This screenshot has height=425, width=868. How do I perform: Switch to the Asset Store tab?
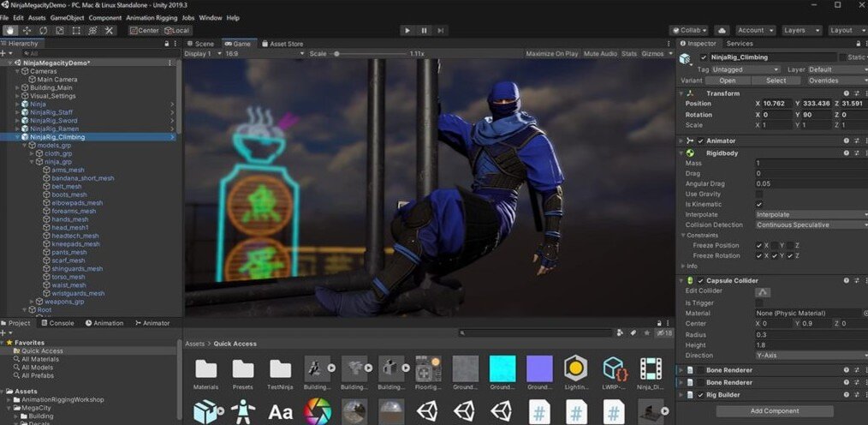pyautogui.click(x=282, y=44)
